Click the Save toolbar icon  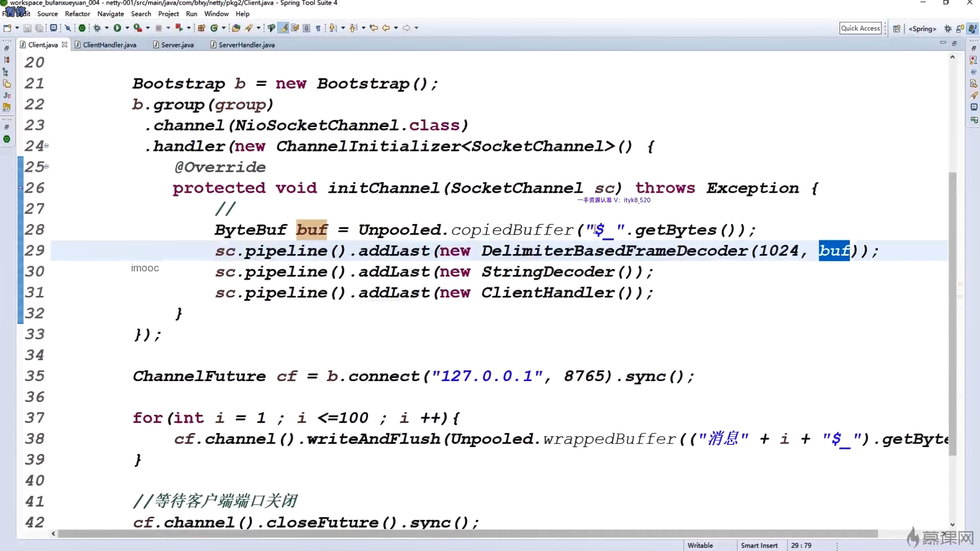(28, 28)
